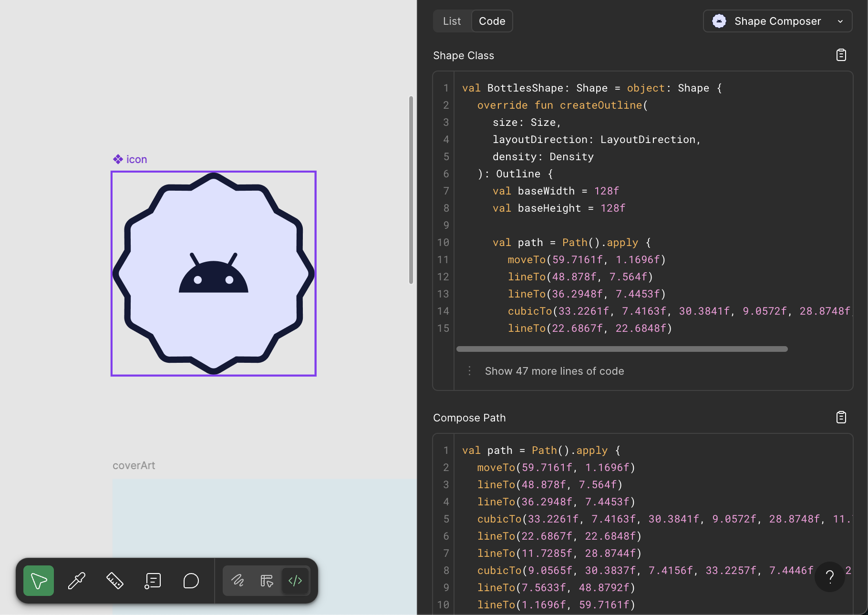Switch to Design mode icon
The width and height of the screenshot is (868, 615).
point(267,581)
